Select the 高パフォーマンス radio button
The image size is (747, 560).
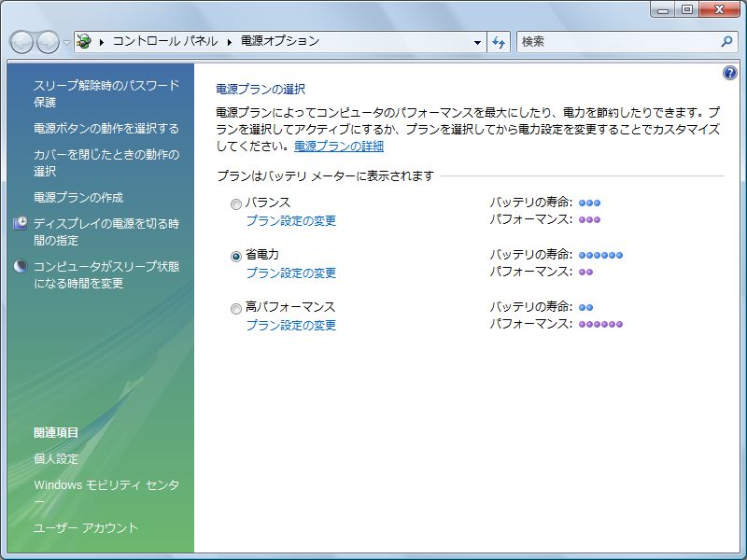tap(236, 309)
